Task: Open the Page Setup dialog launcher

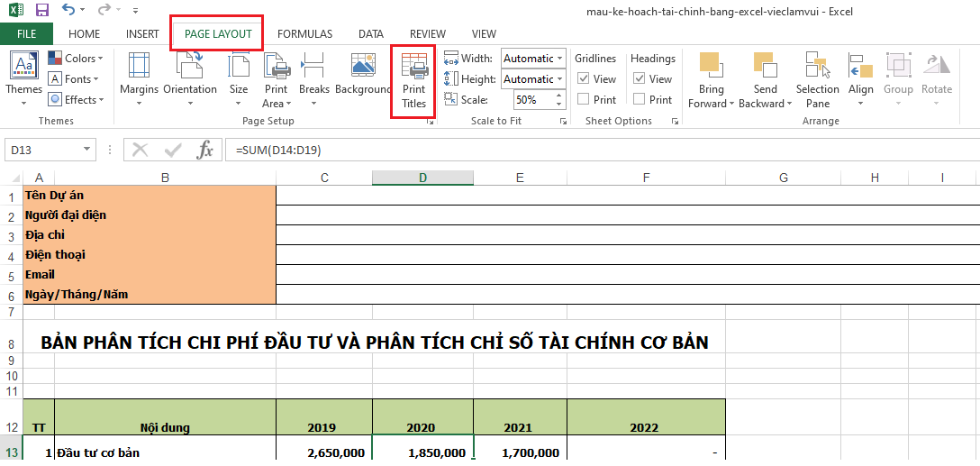Action: click(x=430, y=122)
